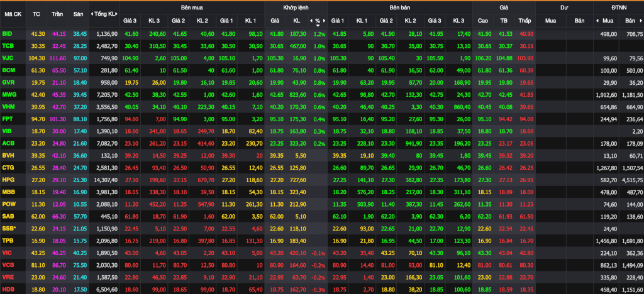Open the ACB stock symbol
The image size is (644, 294).
8,143
